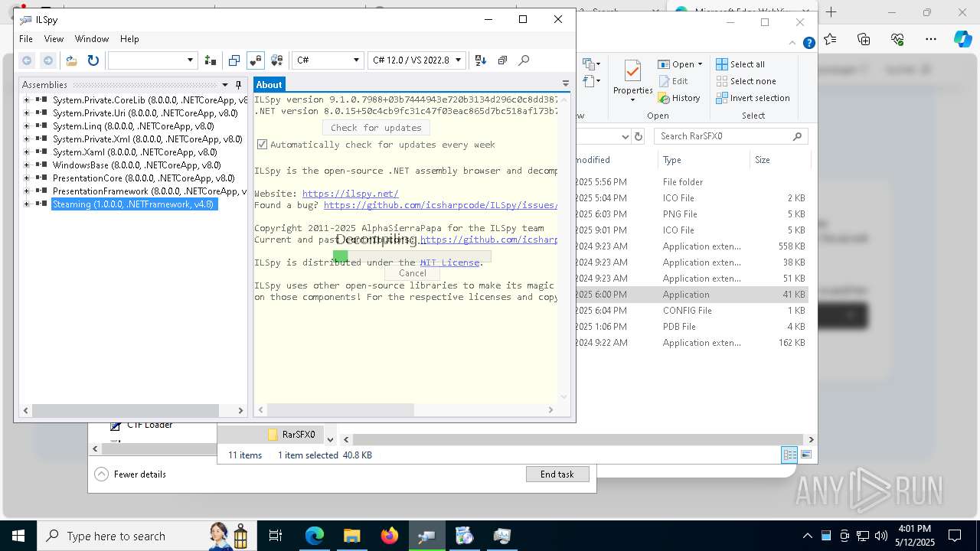Open the View menu in ILSpy
This screenshot has width=980, height=551.
(54, 39)
